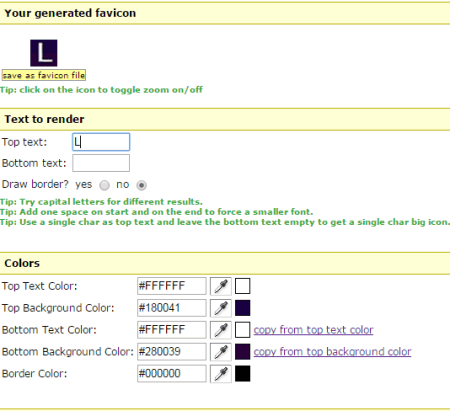Click 'save as favicon file' button
The height and width of the screenshot is (411, 450).
44,75
